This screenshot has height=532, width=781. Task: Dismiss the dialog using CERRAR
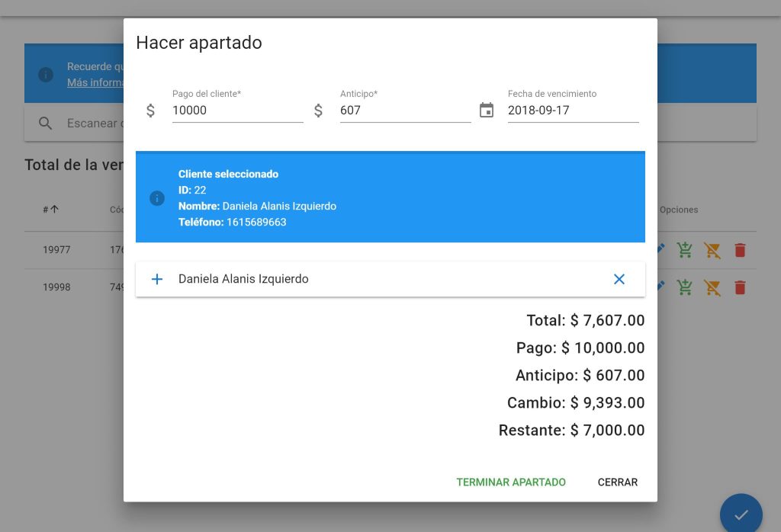(617, 482)
